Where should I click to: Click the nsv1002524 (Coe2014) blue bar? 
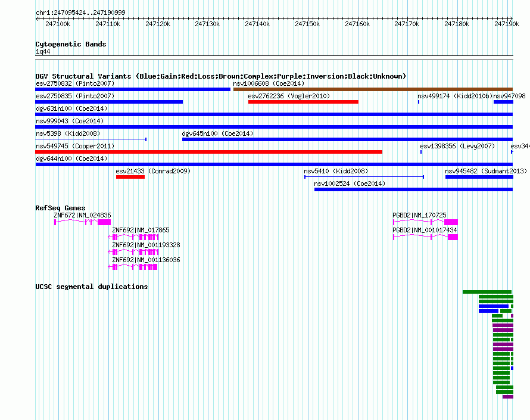pos(413,189)
